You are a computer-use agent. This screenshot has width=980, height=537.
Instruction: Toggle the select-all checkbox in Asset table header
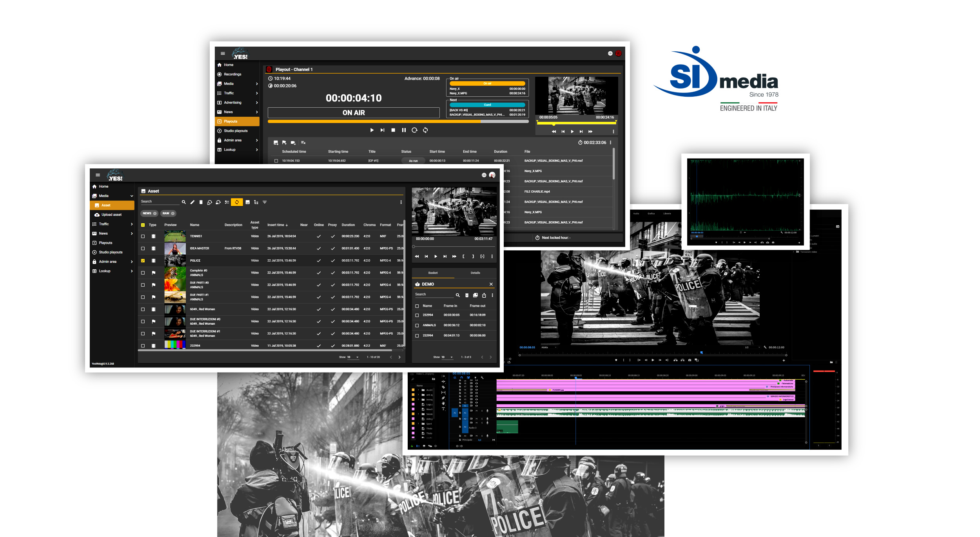143,225
